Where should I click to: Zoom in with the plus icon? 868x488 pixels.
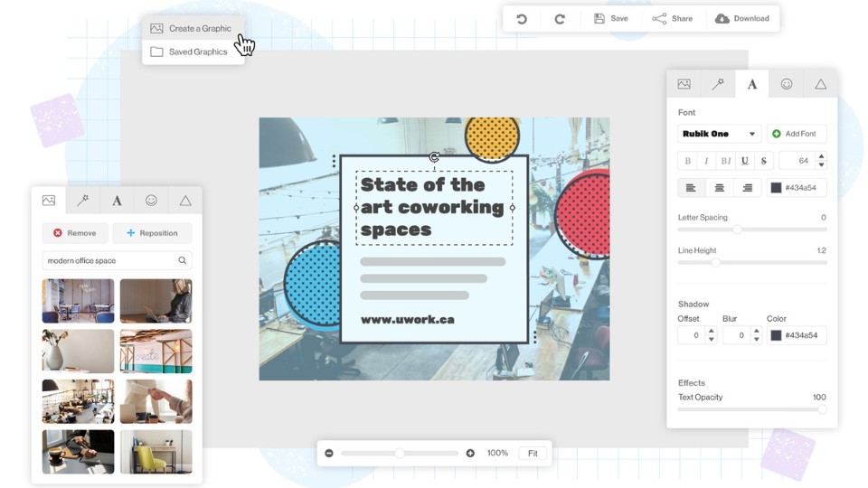[x=470, y=453]
